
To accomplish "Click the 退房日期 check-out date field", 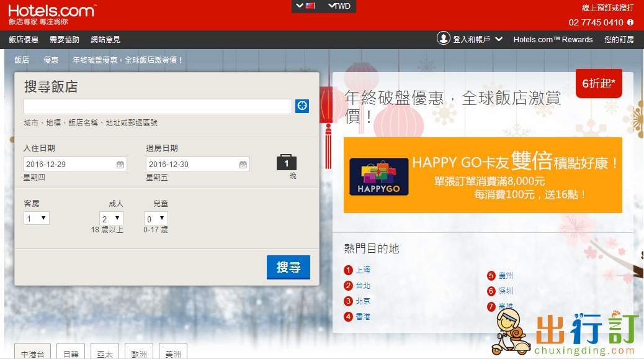I will [198, 164].
